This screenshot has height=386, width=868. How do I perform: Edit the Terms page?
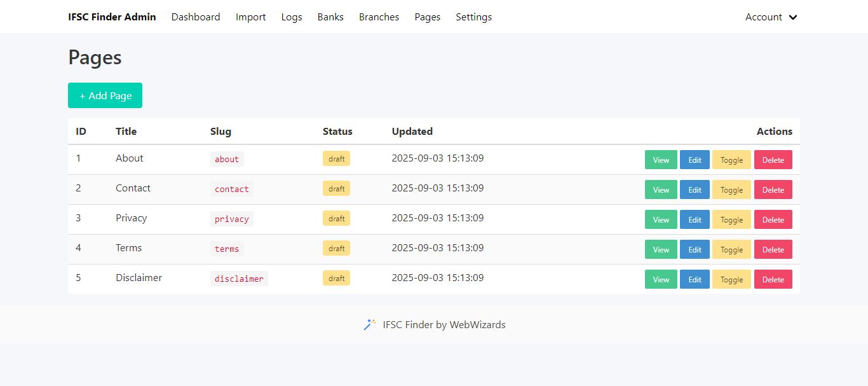[695, 249]
